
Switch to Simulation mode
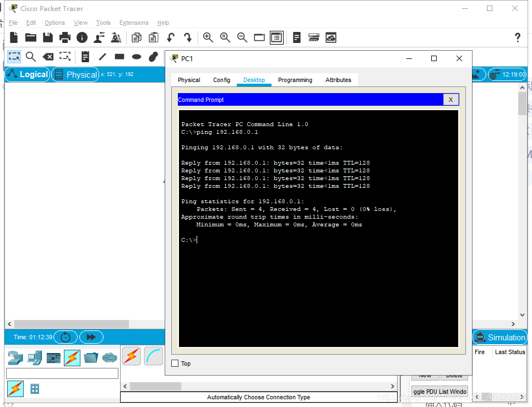coord(500,338)
